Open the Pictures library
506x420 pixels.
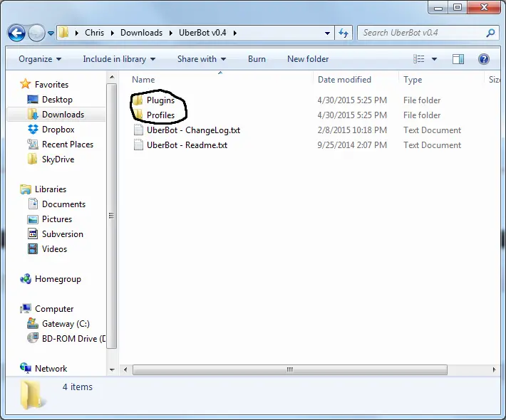click(x=57, y=219)
